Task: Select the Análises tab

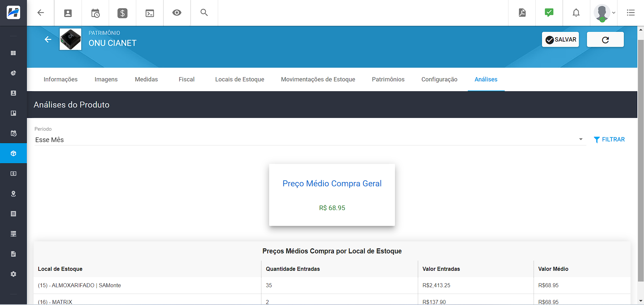Action: (x=486, y=79)
